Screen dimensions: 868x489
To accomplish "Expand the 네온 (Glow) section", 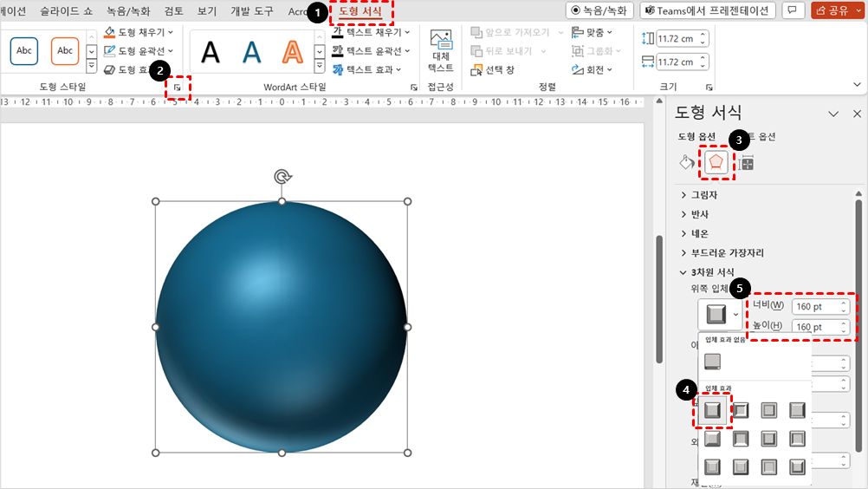I will (x=698, y=233).
